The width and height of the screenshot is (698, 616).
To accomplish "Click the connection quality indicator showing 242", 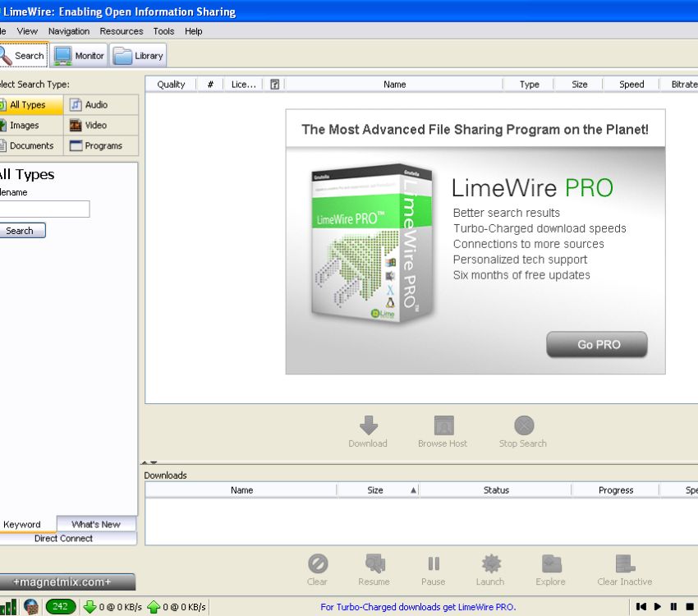I will 57,608.
